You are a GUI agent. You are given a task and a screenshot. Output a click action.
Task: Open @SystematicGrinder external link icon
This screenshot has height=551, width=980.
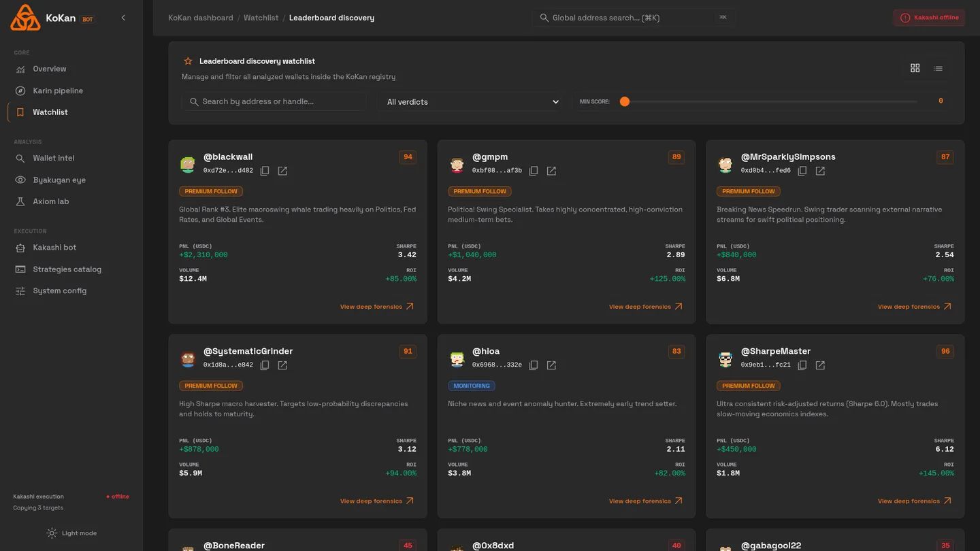pos(282,365)
